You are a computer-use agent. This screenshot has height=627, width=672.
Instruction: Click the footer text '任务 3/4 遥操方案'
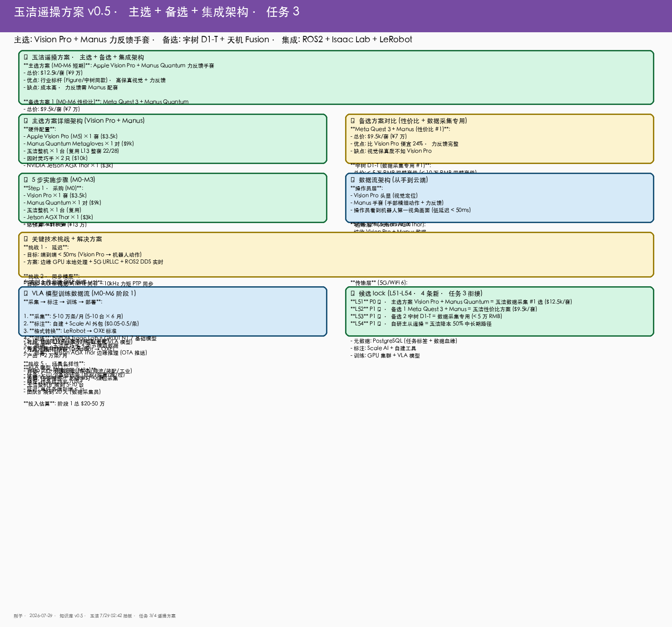coord(157,616)
